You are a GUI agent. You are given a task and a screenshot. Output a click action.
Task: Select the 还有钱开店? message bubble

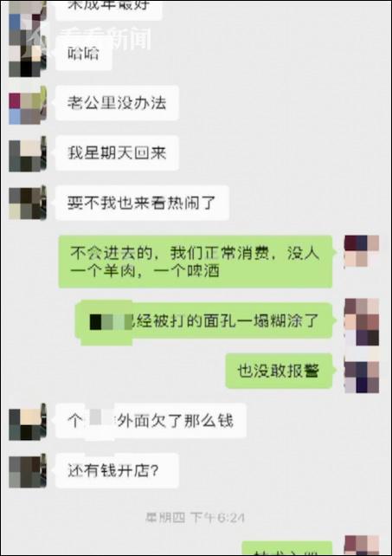pyautogui.click(x=117, y=470)
